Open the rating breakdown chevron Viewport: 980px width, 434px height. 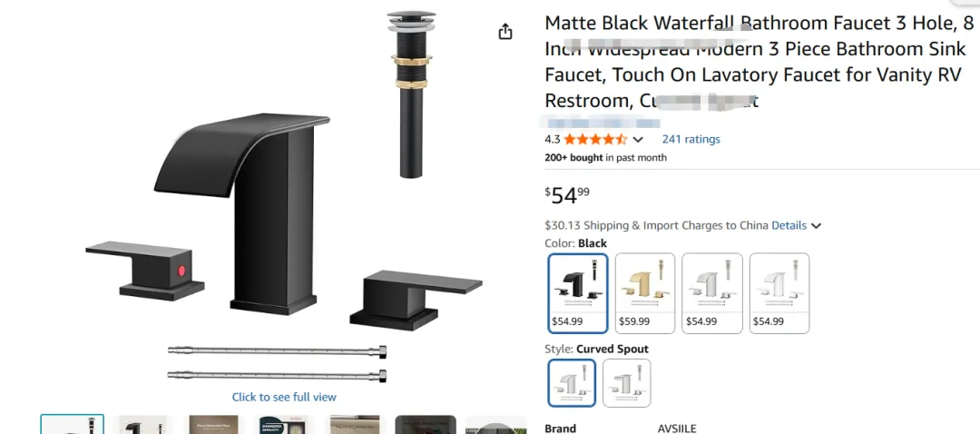click(638, 140)
